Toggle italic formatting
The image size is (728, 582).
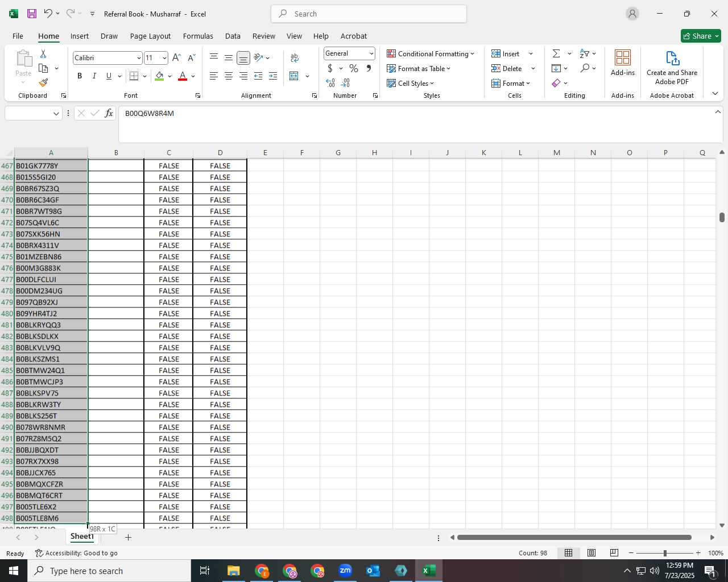[94, 76]
